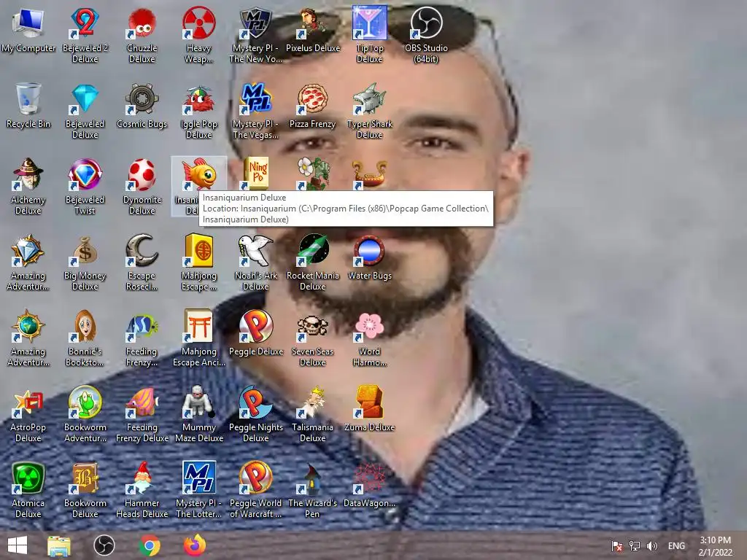Select the Amazing Adventures diamond compass icon

28,251
